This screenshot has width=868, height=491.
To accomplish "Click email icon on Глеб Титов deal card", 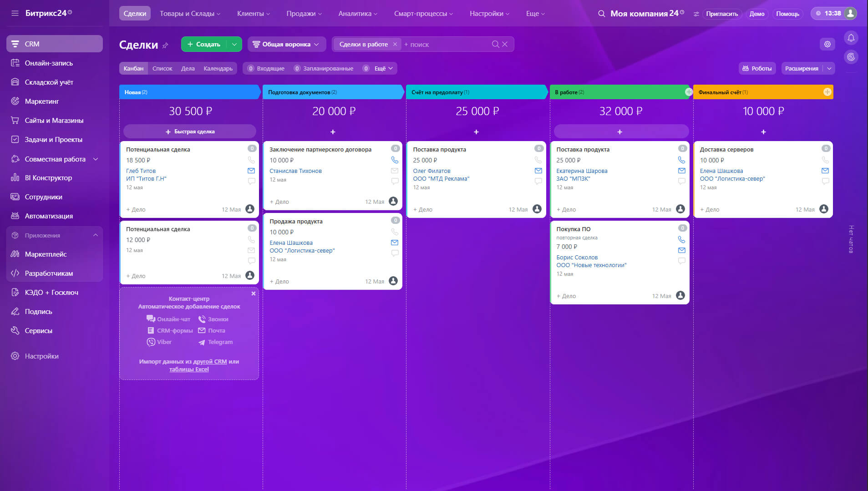I will pos(251,171).
